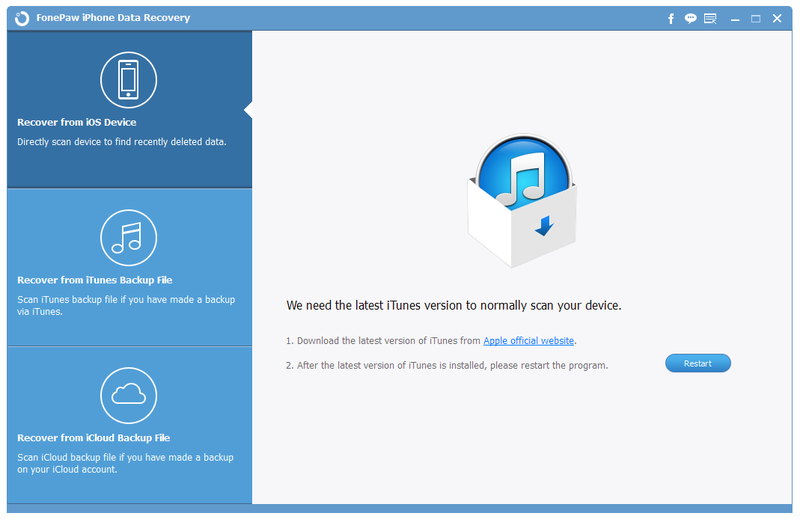The height and width of the screenshot is (522, 800).
Task: Select the iCloud cloud icon
Action: coord(129,395)
